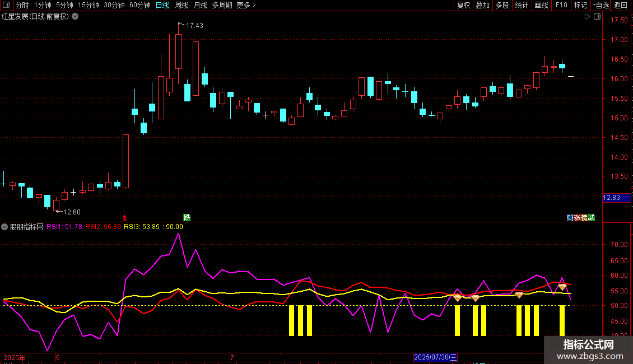Switch to 分时 intraday view

(22, 5)
